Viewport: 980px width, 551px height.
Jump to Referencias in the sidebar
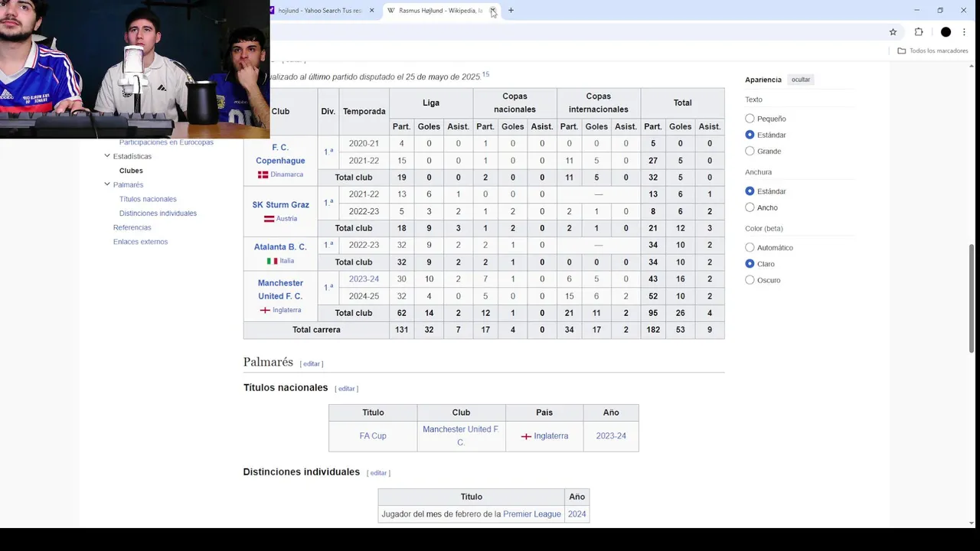point(132,227)
